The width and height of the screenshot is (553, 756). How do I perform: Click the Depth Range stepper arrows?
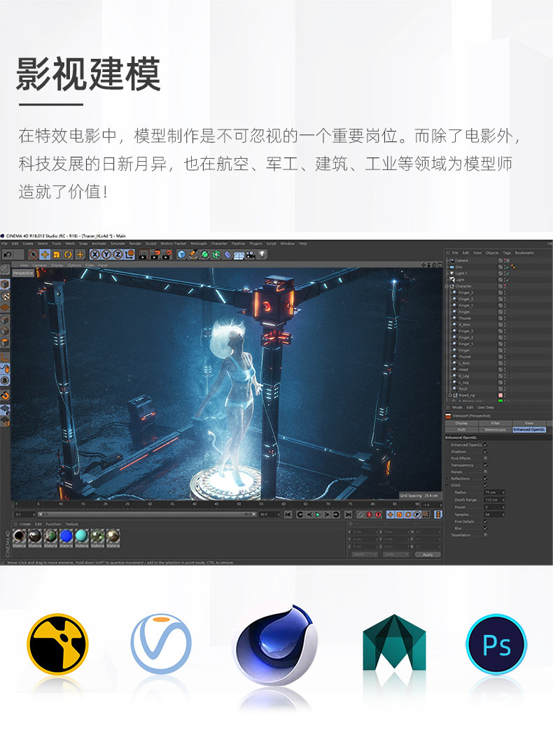click(x=503, y=500)
